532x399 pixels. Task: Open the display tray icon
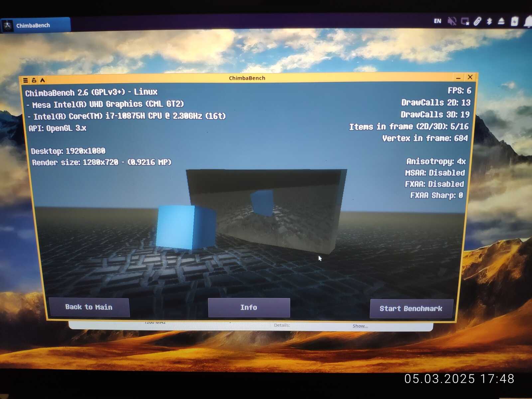coord(465,22)
